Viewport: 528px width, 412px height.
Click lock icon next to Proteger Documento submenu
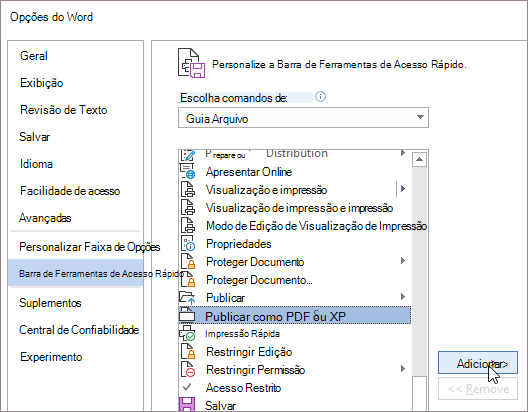click(188, 262)
